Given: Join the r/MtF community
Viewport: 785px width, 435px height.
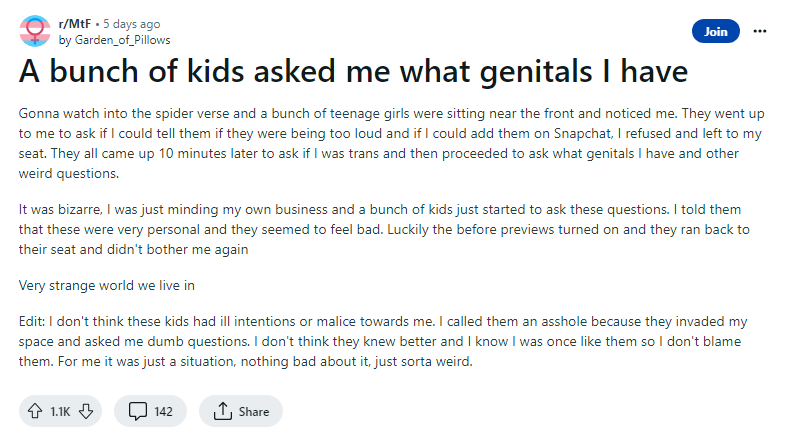Looking at the screenshot, I should (715, 31).
